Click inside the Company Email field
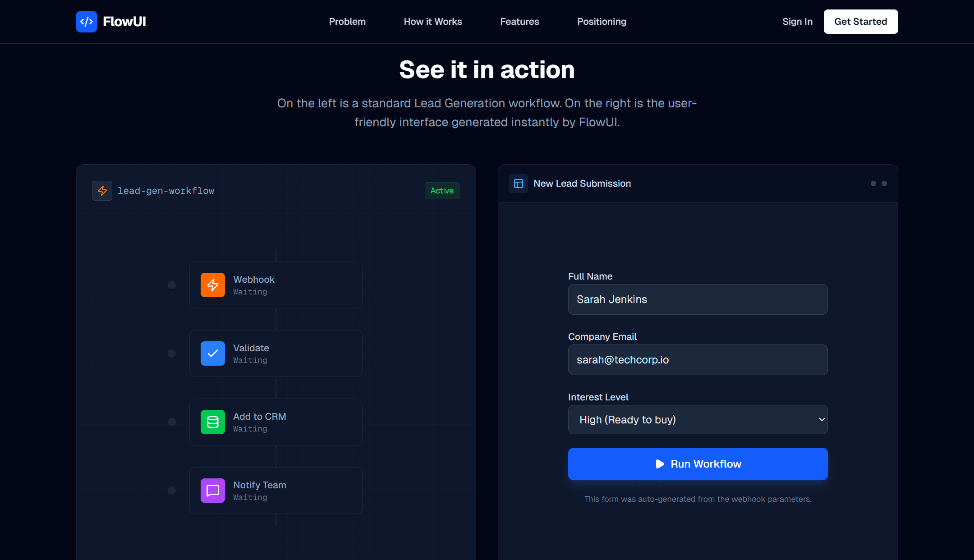The width and height of the screenshot is (974, 560). tap(698, 360)
